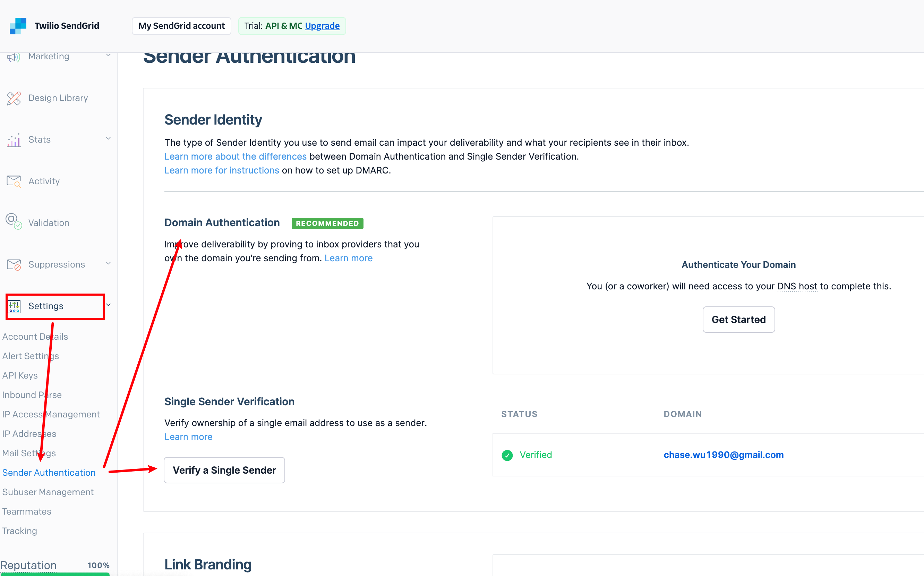
Task: Click the Settings sliders icon
Action: click(x=14, y=306)
